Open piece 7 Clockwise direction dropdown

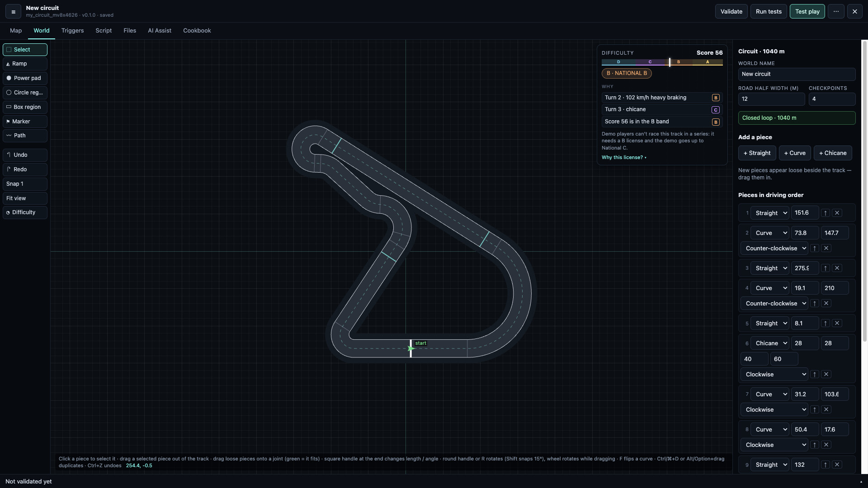point(774,409)
